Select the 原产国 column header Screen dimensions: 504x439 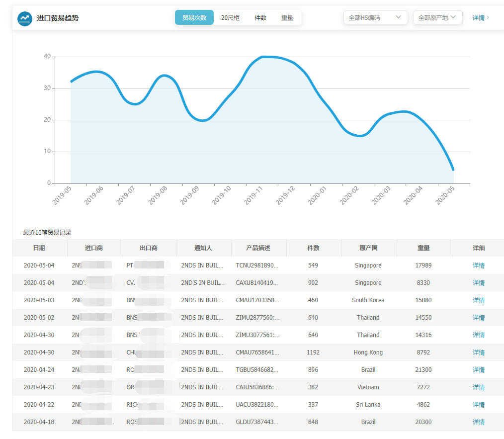368,248
